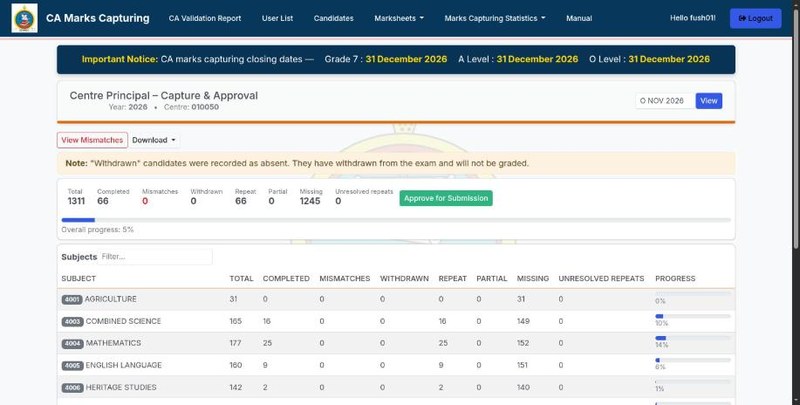This screenshot has width=800, height=405.
Task: Select the ENGLISH LANGUAGE subject name
Action: coord(123,365)
